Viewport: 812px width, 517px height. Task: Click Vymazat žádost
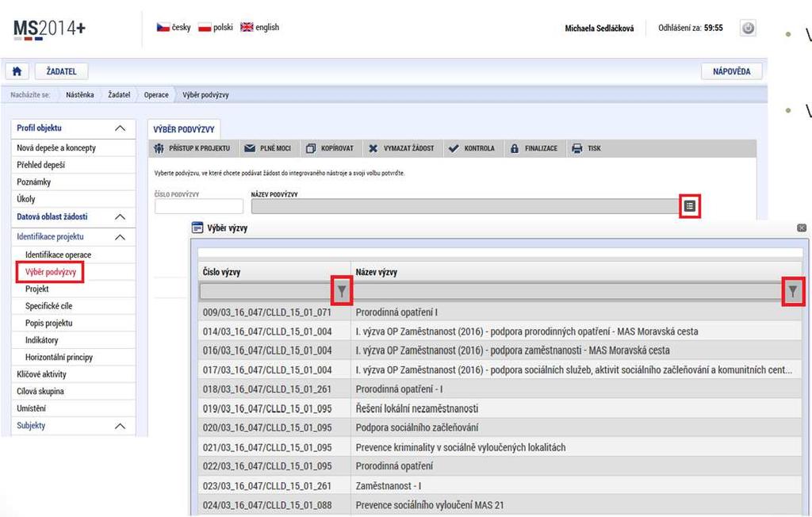pos(401,148)
